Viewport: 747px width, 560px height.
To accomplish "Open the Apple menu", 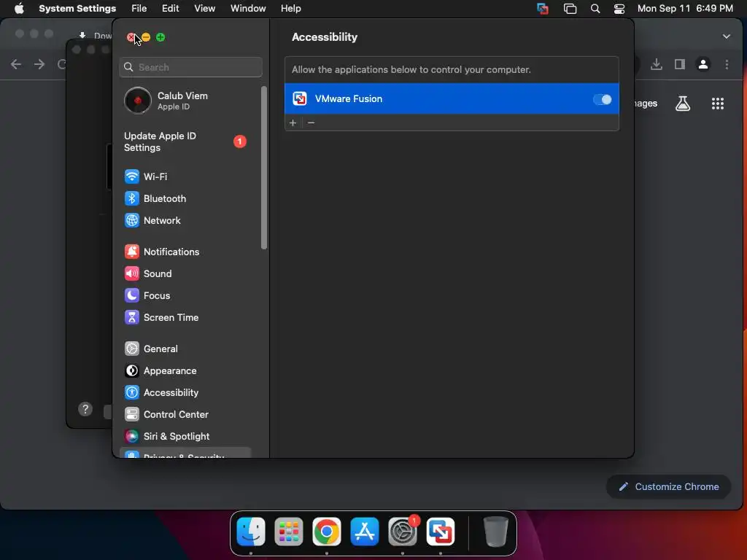I will coord(19,9).
